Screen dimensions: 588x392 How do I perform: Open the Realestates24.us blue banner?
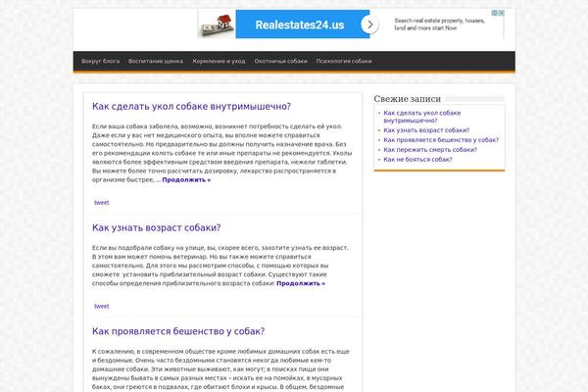click(x=299, y=24)
